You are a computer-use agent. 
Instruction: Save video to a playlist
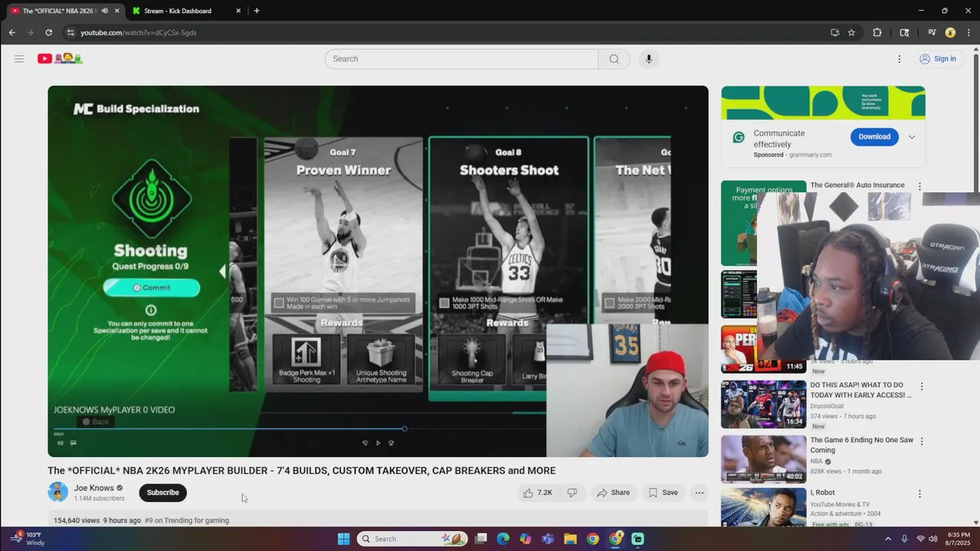(x=663, y=493)
